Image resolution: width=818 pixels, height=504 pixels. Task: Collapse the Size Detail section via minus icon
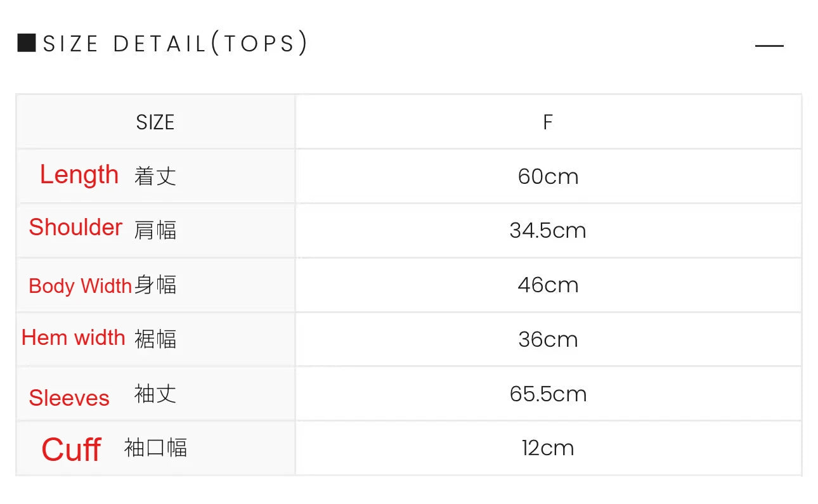[x=769, y=46]
